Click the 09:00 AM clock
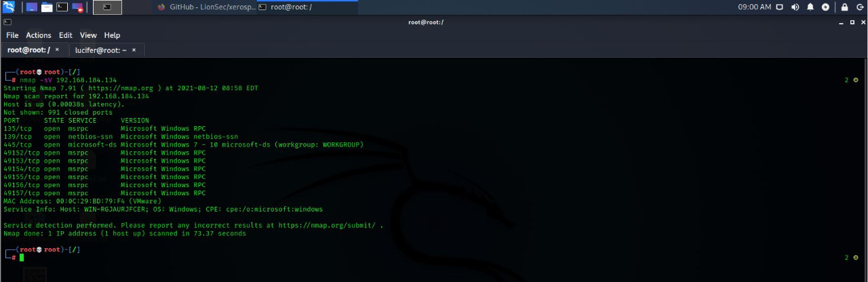Screen dimensions: 868x282 point(754,7)
